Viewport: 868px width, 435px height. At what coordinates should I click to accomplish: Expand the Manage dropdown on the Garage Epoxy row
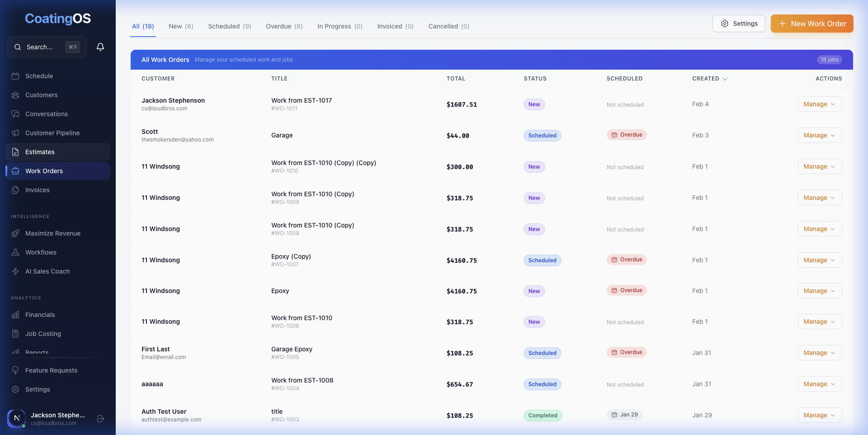(x=819, y=353)
